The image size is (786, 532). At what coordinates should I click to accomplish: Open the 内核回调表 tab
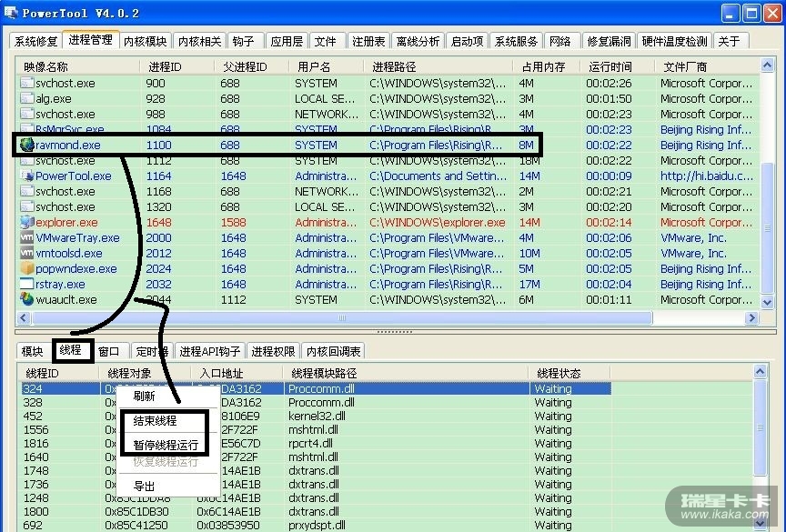click(334, 351)
